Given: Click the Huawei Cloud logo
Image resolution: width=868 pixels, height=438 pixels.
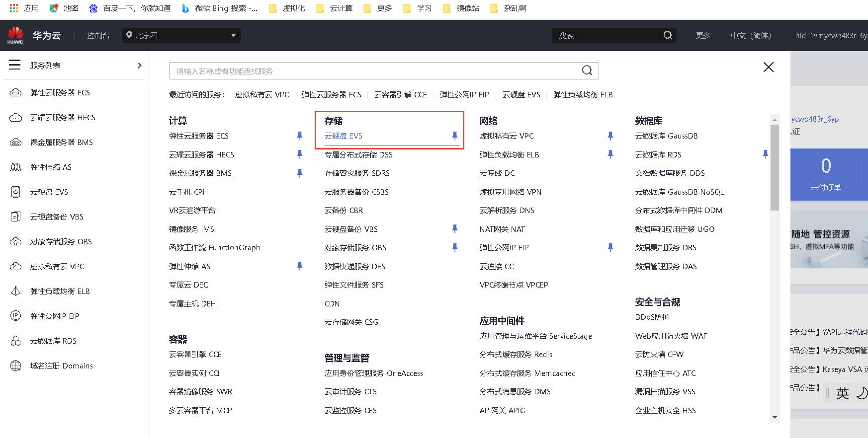Looking at the screenshot, I should [15, 35].
